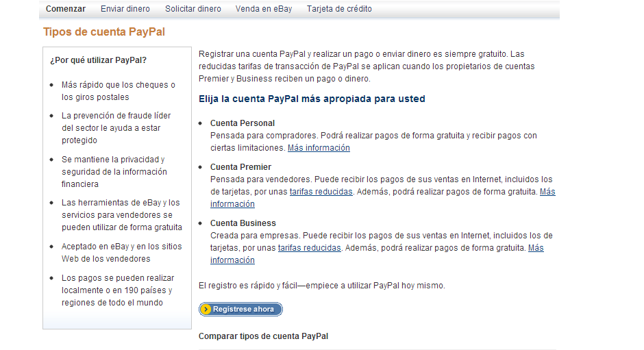Select the Cuenta Business title

click(x=243, y=223)
